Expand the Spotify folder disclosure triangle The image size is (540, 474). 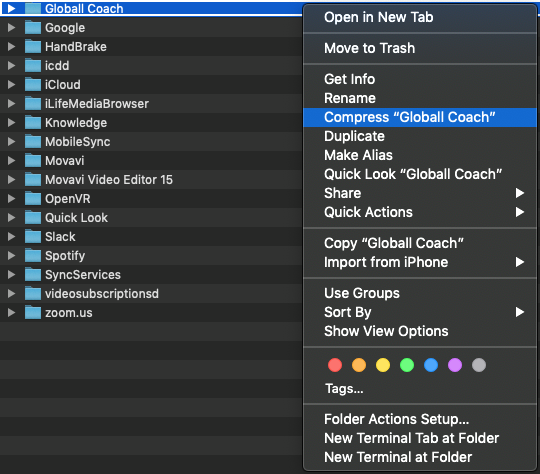tap(11, 256)
